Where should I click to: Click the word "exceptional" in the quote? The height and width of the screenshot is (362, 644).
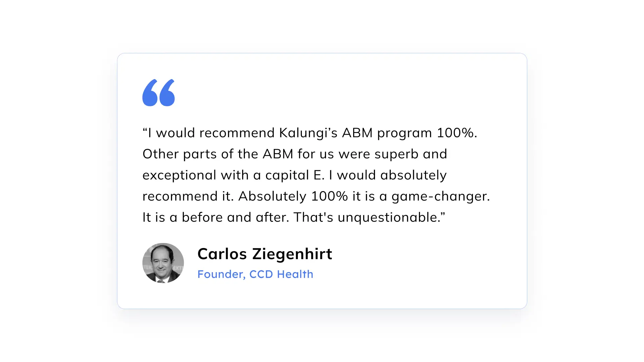tap(179, 175)
